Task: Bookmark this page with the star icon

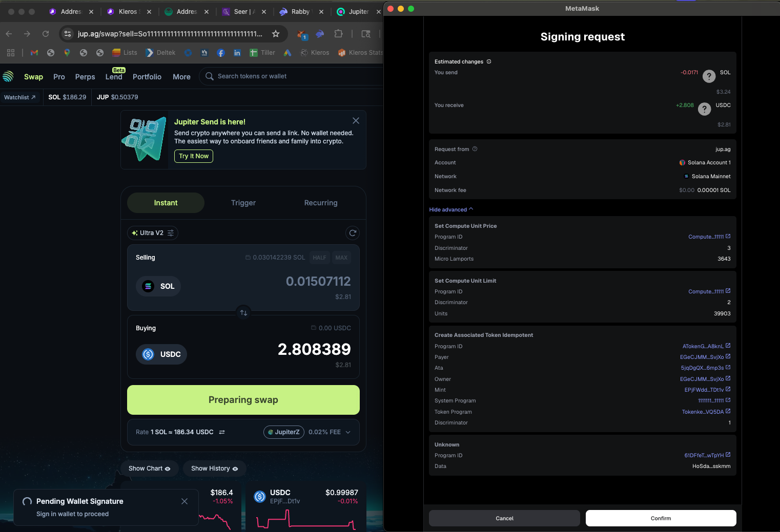Action: pyautogui.click(x=276, y=34)
